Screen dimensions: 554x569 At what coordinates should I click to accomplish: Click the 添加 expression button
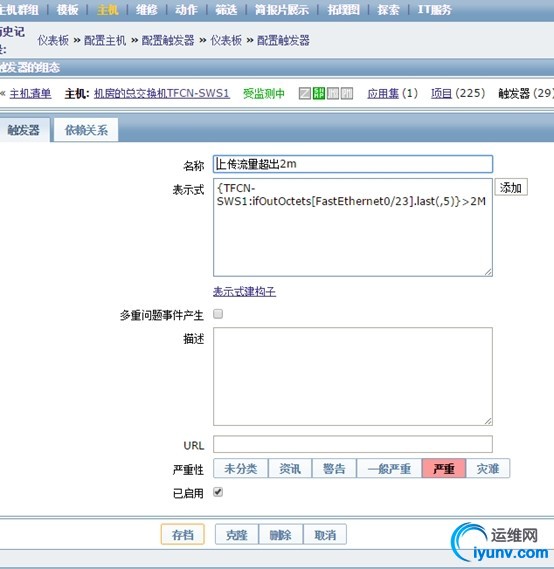pos(511,188)
